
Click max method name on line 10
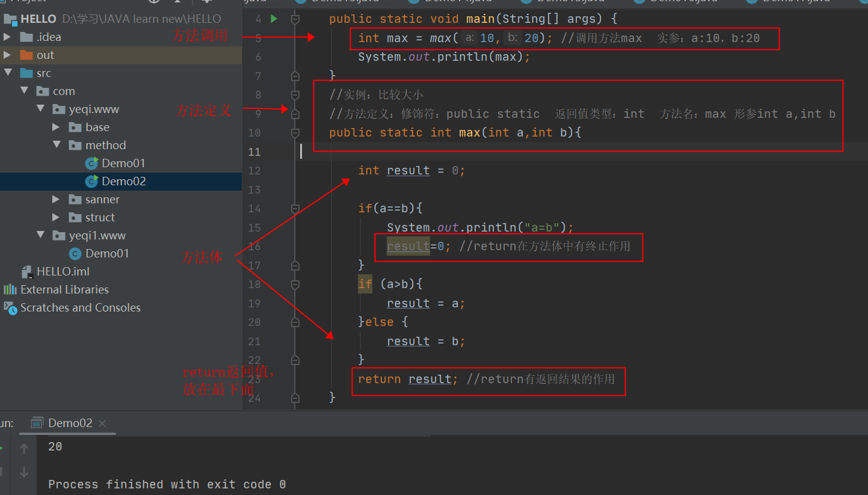[x=470, y=132]
